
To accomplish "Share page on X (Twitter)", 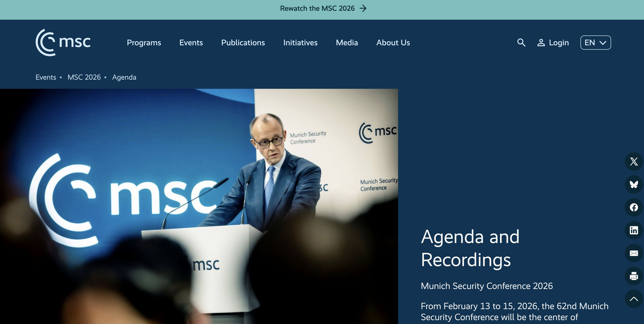I will click(633, 162).
